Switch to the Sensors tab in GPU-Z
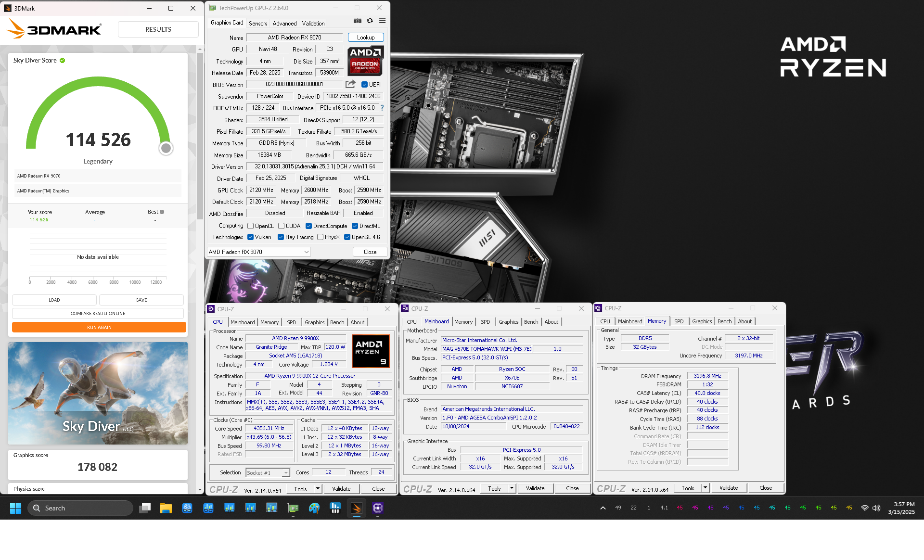 (258, 24)
